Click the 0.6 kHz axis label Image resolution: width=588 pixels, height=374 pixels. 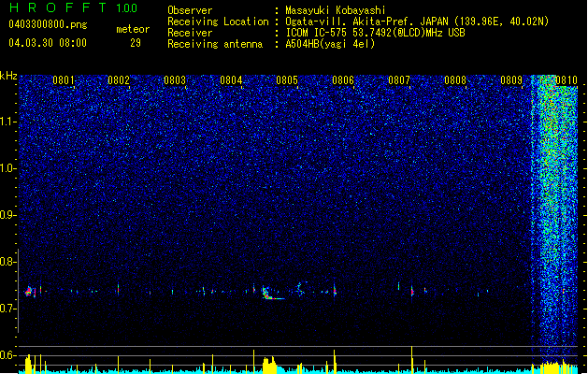click(7, 355)
